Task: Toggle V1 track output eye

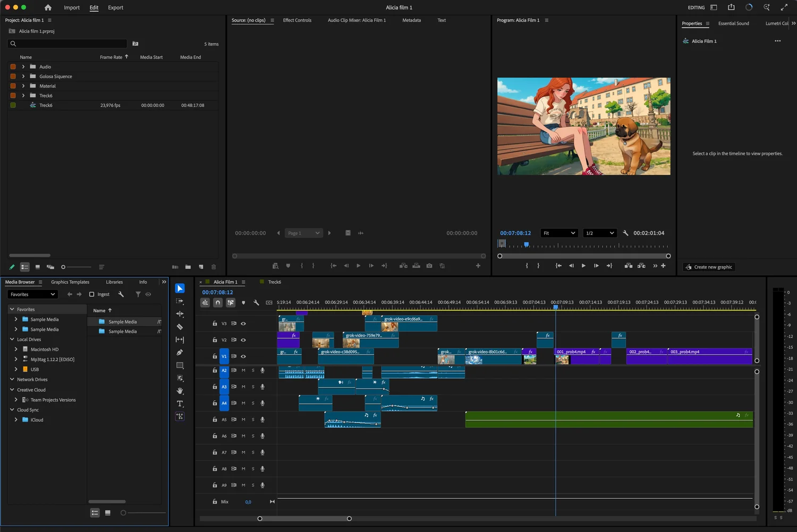Action: pos(243,356)
